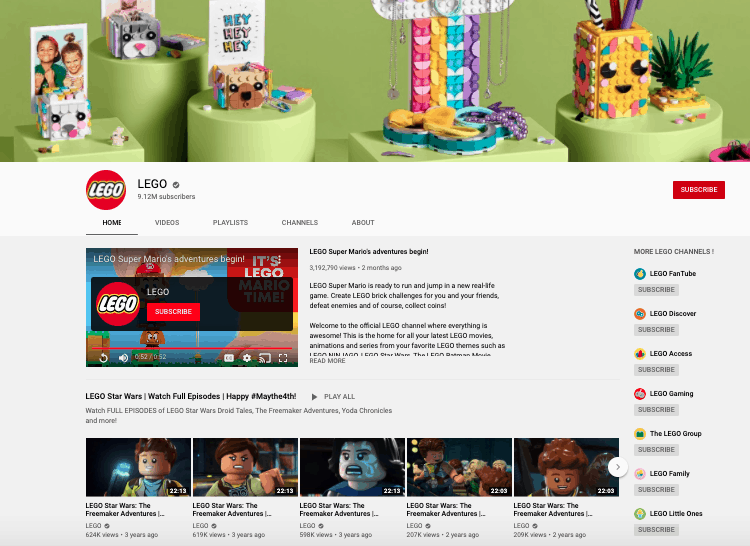Image resolution: width=750 pixels, height=546 pixels.
Task: Click the LEGO uploader name under 619K views video
Action: (x=200, y=526)
